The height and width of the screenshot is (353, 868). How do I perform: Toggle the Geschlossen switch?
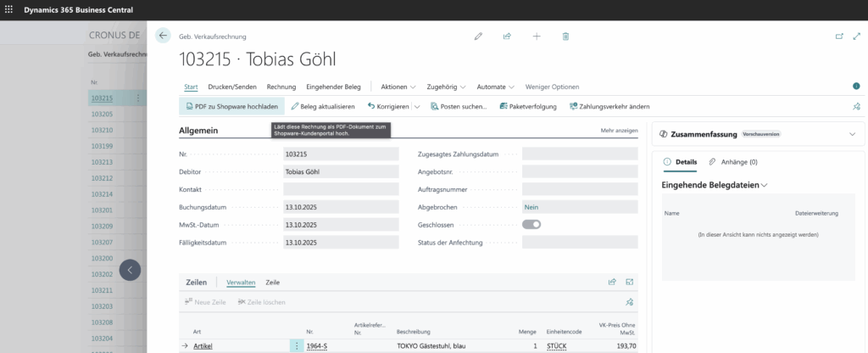coord(531,224)
